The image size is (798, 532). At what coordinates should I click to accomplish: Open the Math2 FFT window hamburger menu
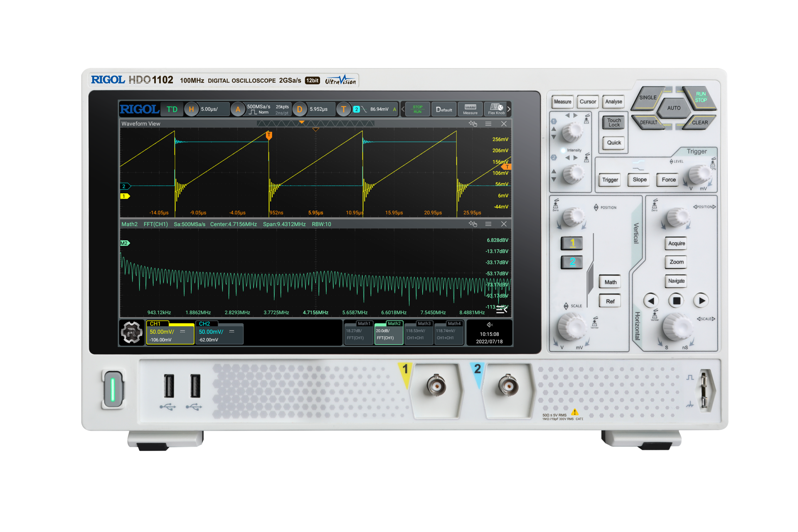point(488,224)
